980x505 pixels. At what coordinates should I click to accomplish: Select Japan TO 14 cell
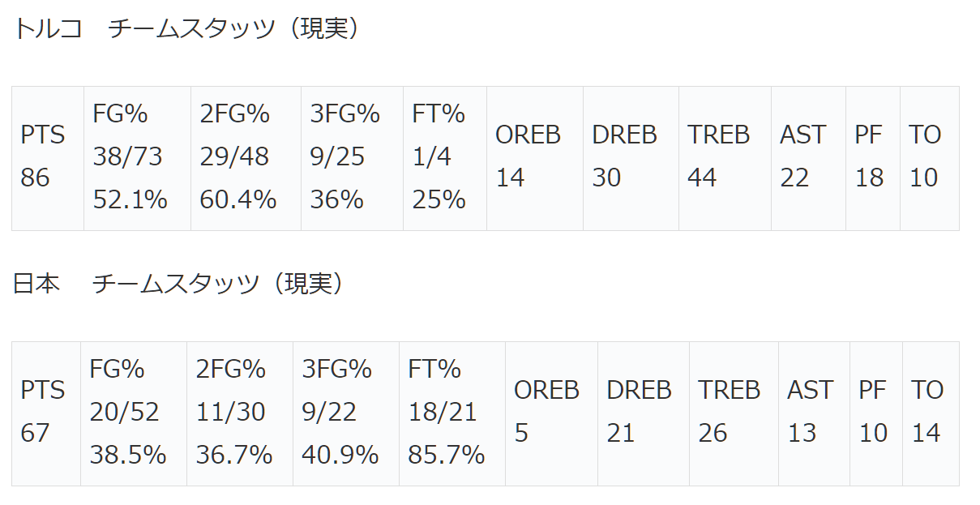[x=931, y=413]
